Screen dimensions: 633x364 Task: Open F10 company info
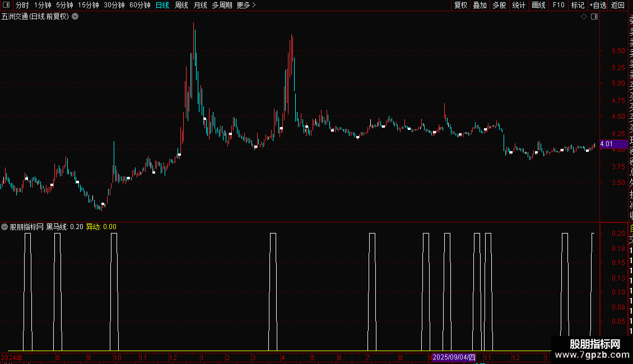[558, 5]
